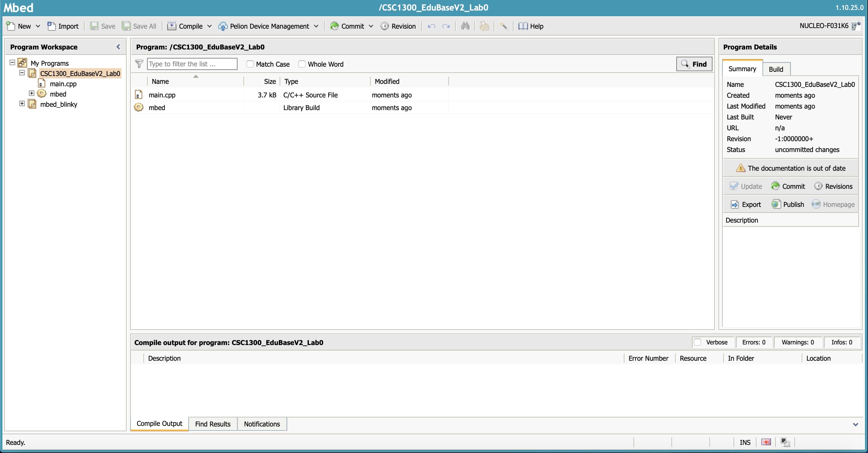
Task: Open the Compile dropdown arrow
Action: 209,26
